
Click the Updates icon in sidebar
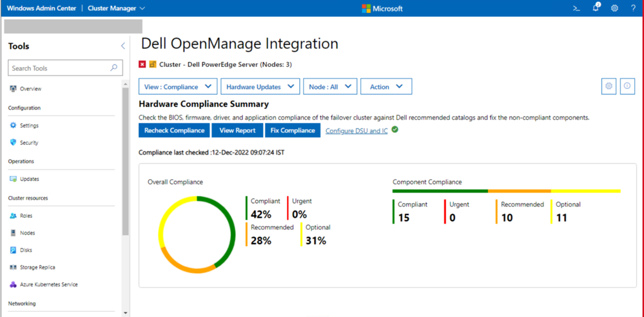[x=13, y=179]
